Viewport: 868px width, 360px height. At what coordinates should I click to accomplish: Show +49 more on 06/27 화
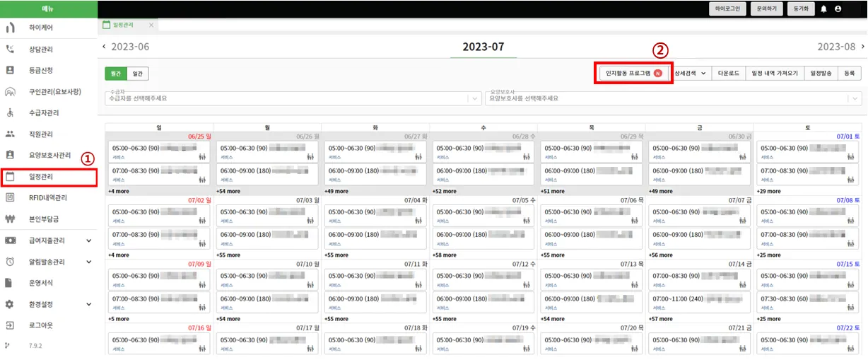(337, 191)
